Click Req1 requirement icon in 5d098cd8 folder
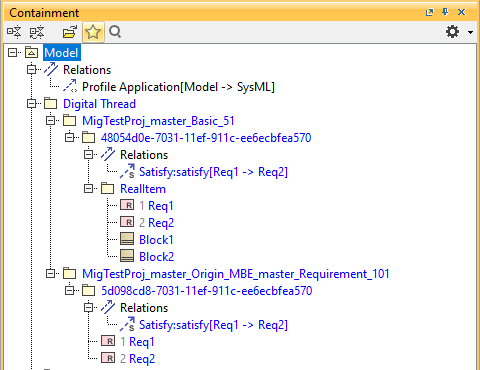The image size is (480, 370). pos(108,341)
